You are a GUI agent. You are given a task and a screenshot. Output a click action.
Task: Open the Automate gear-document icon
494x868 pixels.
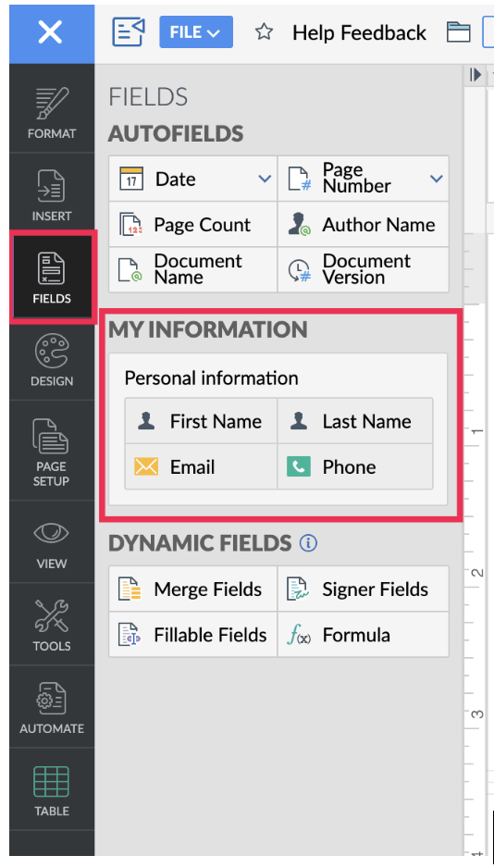52,698
